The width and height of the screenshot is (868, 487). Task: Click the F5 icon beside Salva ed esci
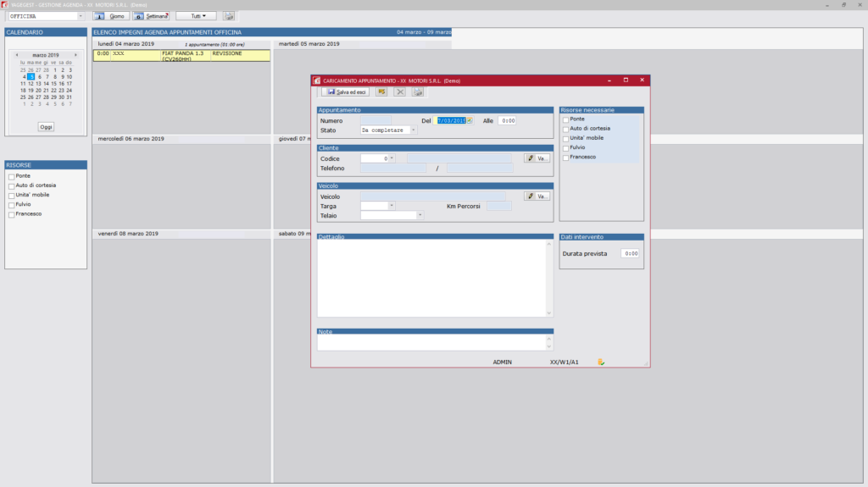381,91
